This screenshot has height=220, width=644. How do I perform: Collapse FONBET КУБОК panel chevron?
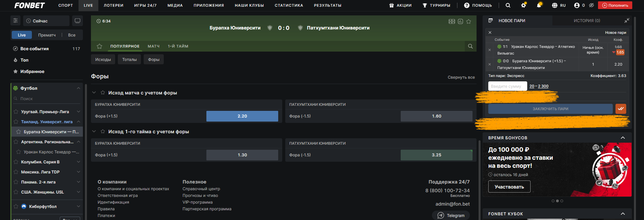tap(623, 214)
